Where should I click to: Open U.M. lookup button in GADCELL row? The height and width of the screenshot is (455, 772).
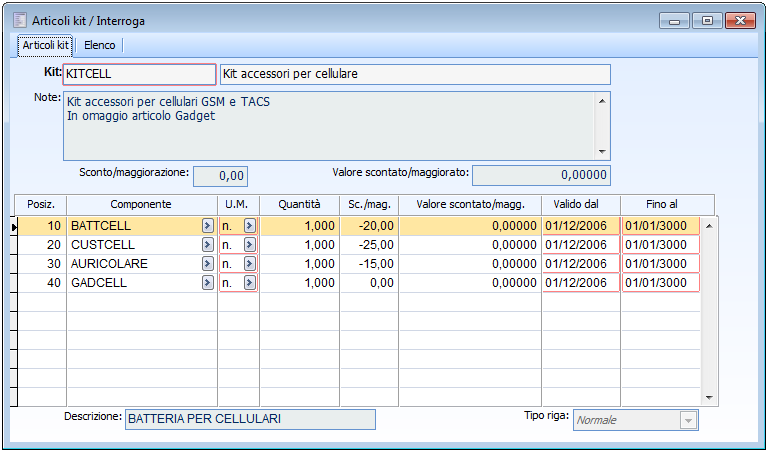250,283
